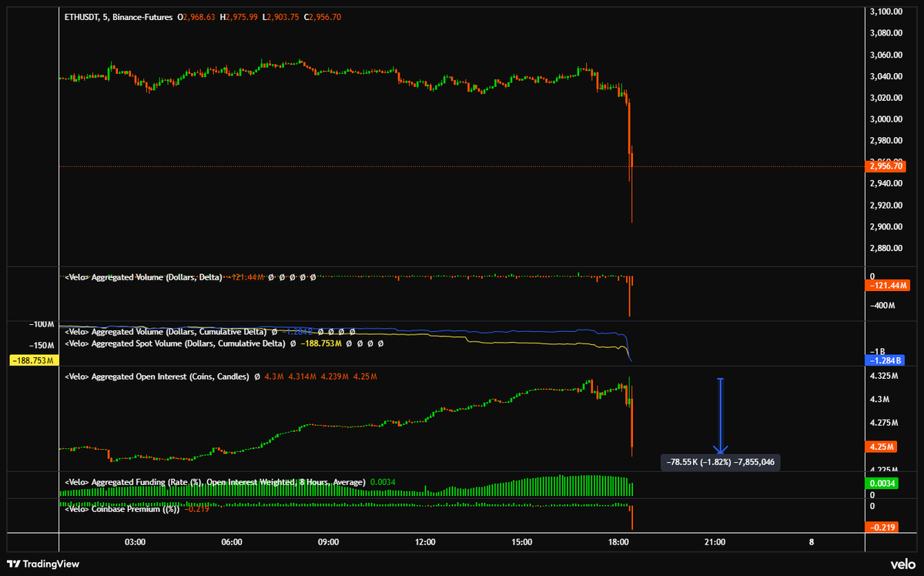Viewport: 924px width, 576px height.
Task: Click the 4.275M open interest axis label
Action: 882,423
